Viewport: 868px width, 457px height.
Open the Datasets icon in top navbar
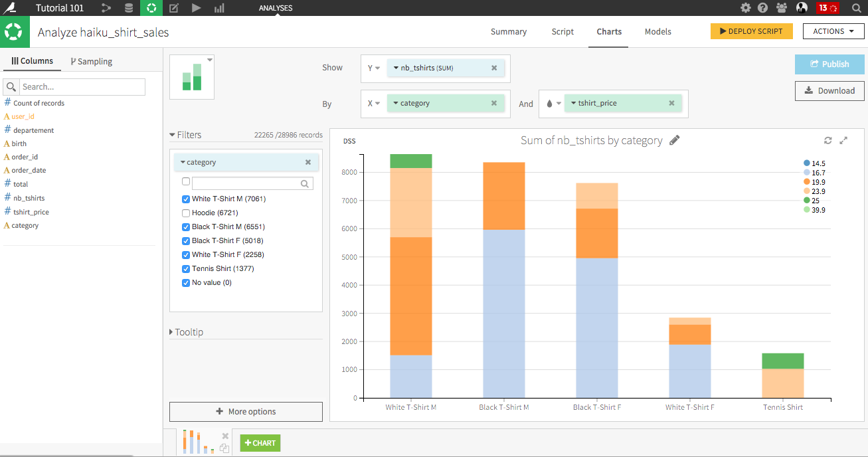(128, 8)
